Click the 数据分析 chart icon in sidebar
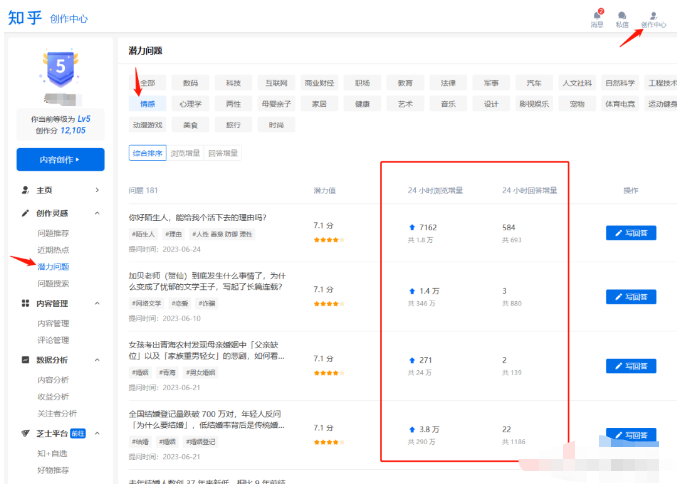This screenshot has width=677, height=484. pyautogui.click(x=26, y=359)
